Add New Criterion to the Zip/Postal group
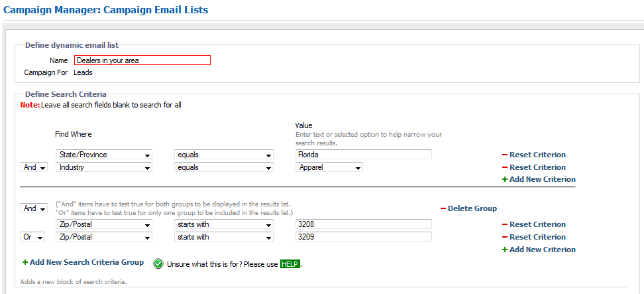The height and width of the screenshot is (294, 644). pos(539,250)
